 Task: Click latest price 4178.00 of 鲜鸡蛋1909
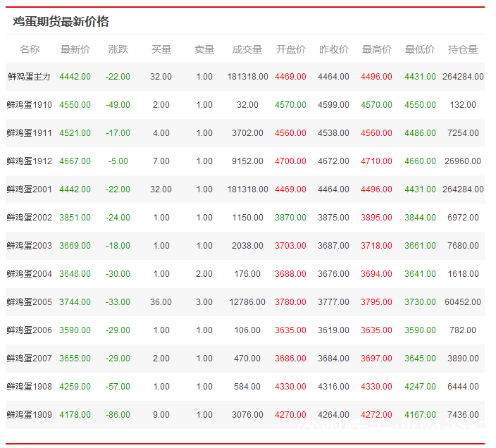coord(75,414)
